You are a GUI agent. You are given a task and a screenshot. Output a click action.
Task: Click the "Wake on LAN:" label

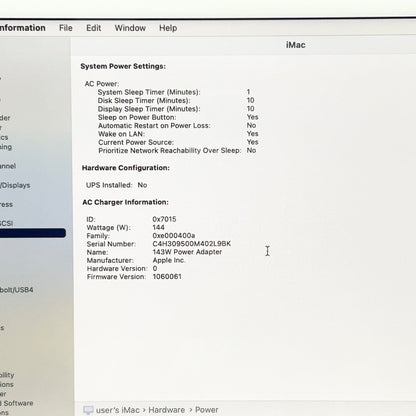121,134
